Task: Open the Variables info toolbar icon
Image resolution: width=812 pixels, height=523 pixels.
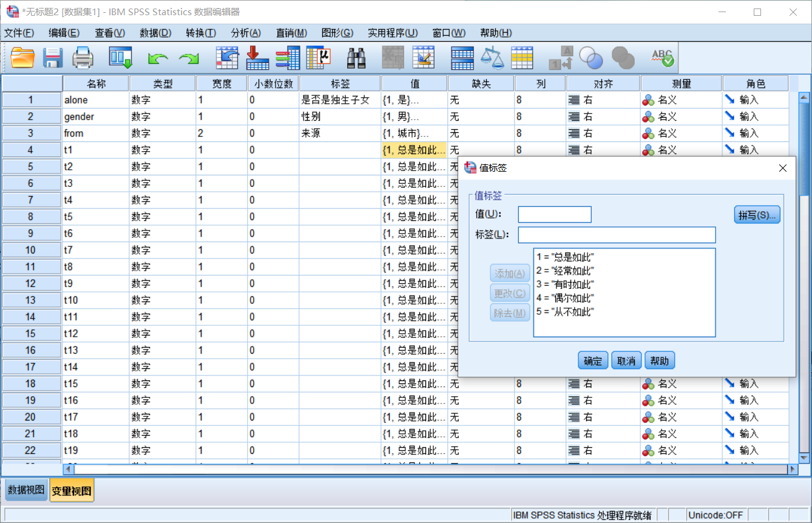Action: [288, 58]
